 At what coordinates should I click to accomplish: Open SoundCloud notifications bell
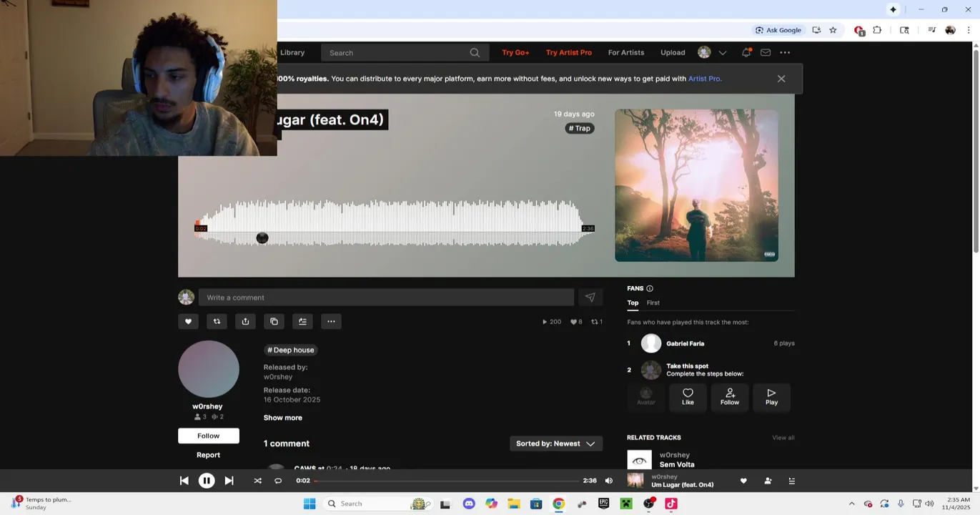(746, 52)
